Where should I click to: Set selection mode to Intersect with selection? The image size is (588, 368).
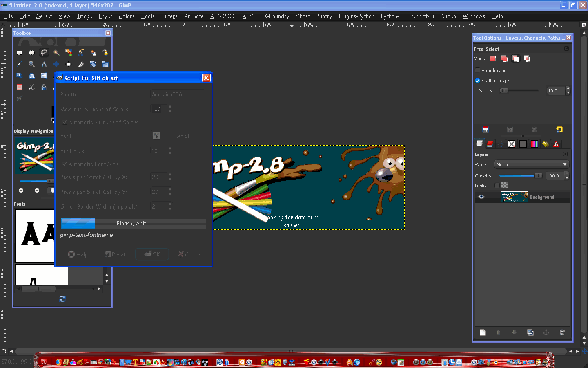[x=527, y=58]
